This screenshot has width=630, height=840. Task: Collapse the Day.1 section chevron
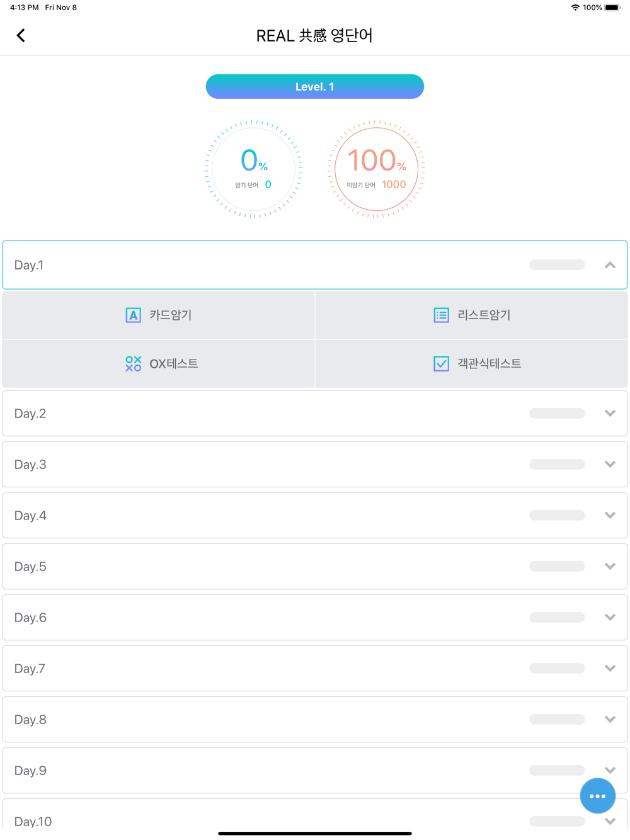(x=610, y=265)
